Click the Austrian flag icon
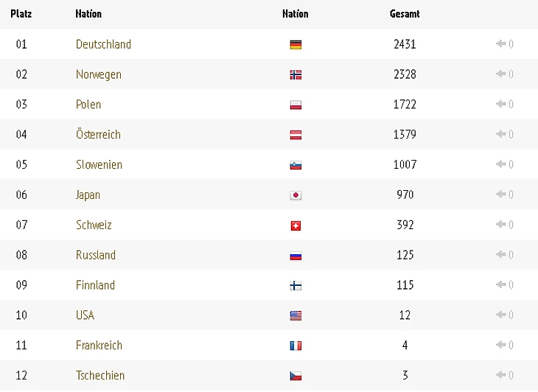 [296, 135]
